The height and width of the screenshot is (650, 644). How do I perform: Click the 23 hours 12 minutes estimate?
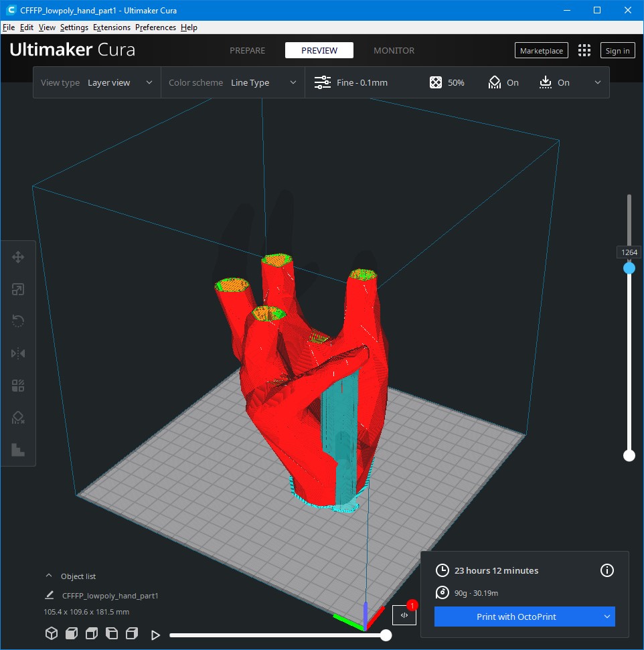click(x=496, y=570)
